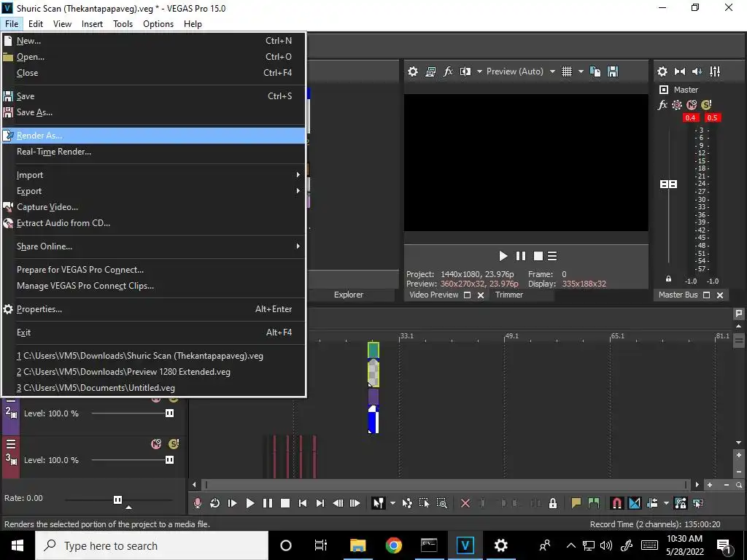747x560 pixels.
Task: Open Video Preview project properties gear
Action: pyautogui.click(x=413, y=71)
